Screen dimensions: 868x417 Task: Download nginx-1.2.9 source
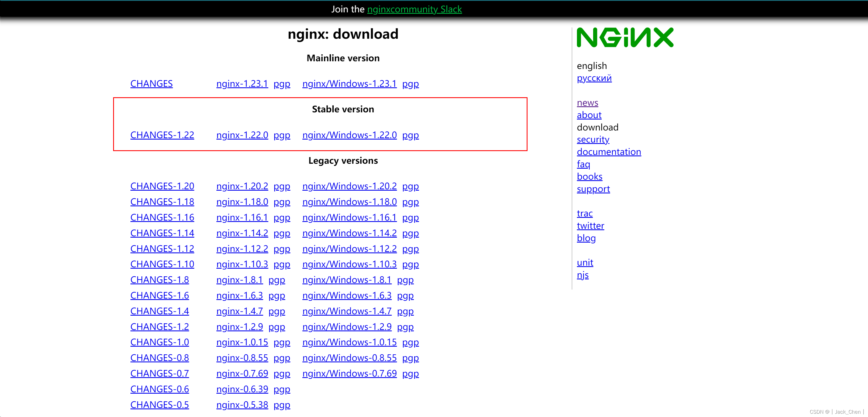coord(239,327)
